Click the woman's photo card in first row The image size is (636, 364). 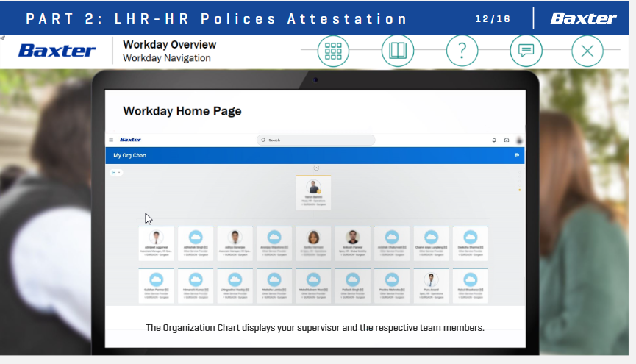click(313, 243)
